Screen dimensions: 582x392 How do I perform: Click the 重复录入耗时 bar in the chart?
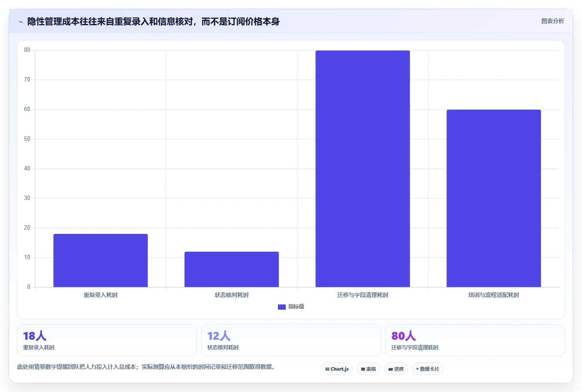click(101, 260)
